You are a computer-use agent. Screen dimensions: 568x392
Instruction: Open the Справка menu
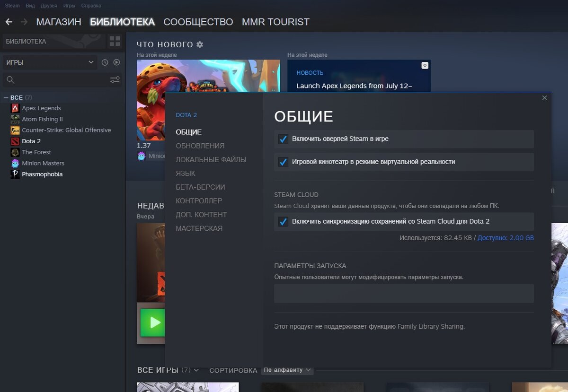tap(91, 6)
